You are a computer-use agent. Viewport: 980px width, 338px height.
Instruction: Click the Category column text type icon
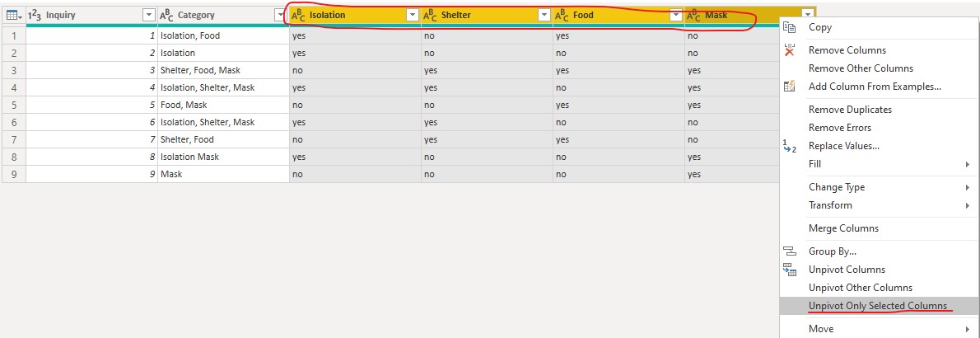(x=167, y=16)
